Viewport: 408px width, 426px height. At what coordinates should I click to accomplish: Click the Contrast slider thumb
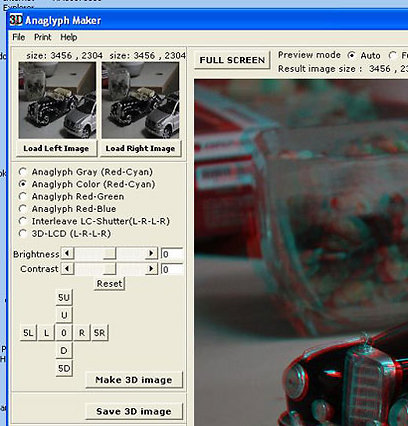[109, 268]
